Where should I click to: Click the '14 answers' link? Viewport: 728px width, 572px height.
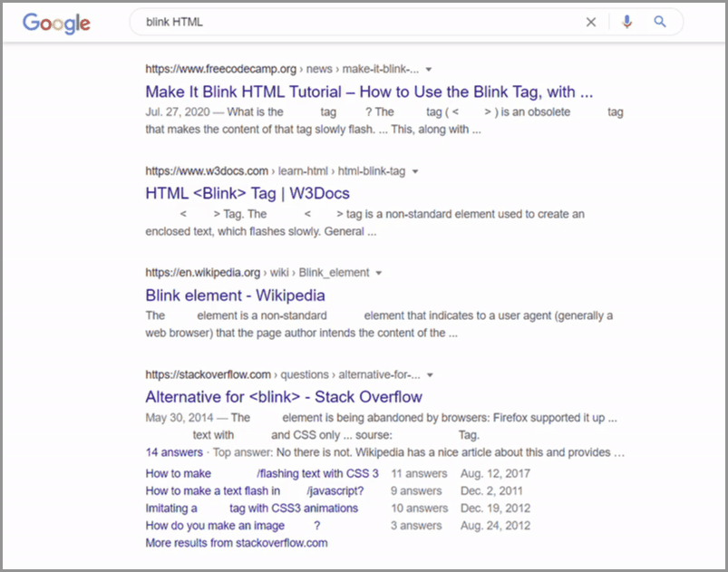click(174, 452)
